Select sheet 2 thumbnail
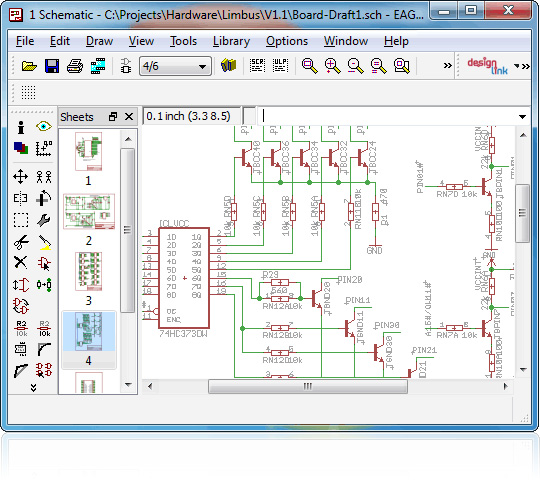Viewport: 540px width, 480px height. (x=89, y=211)
